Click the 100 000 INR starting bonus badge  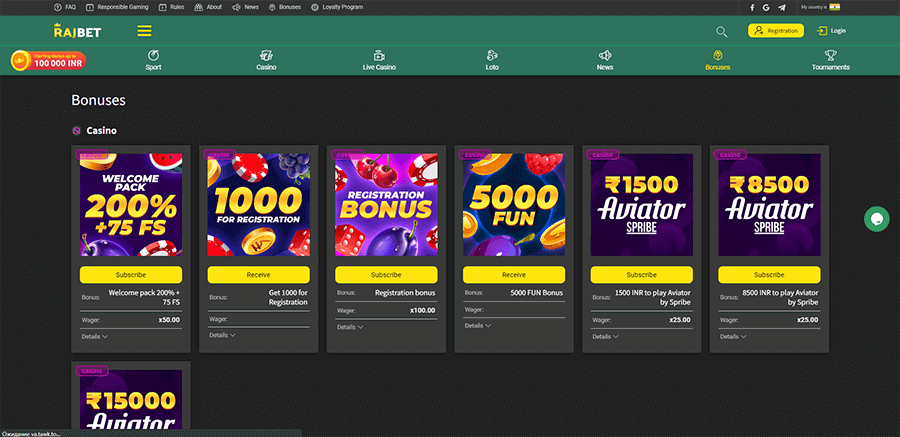48,62
